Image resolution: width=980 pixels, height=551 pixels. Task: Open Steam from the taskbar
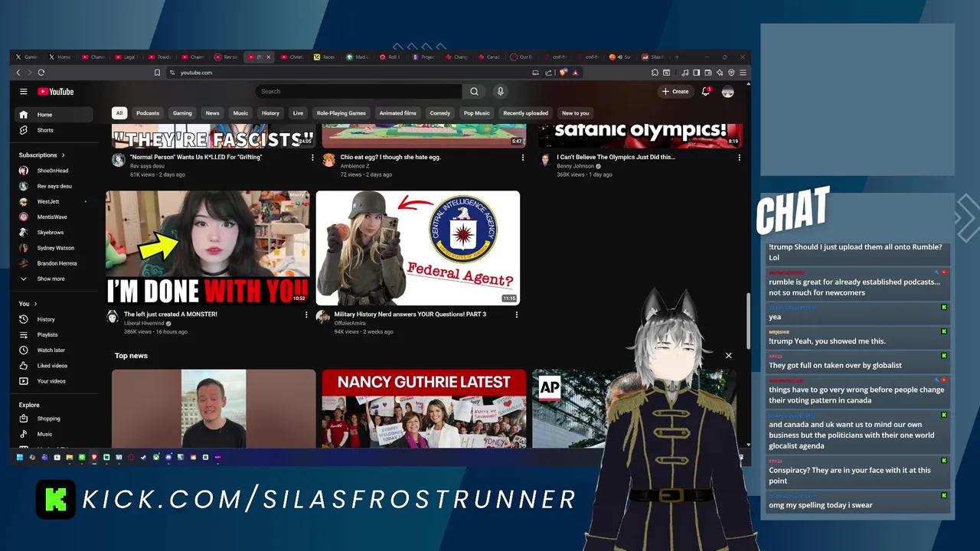click(143, 458)
